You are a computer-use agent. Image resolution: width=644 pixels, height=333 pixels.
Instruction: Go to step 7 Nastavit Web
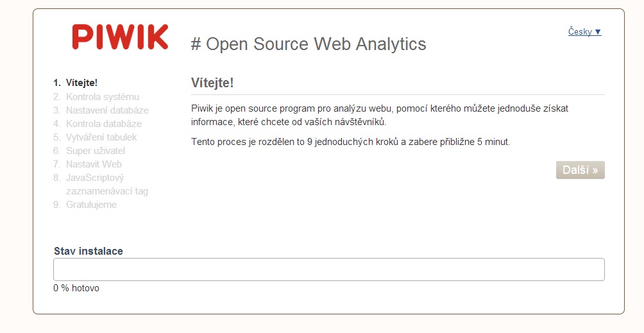pyautogui.click(x=87, y=165)
